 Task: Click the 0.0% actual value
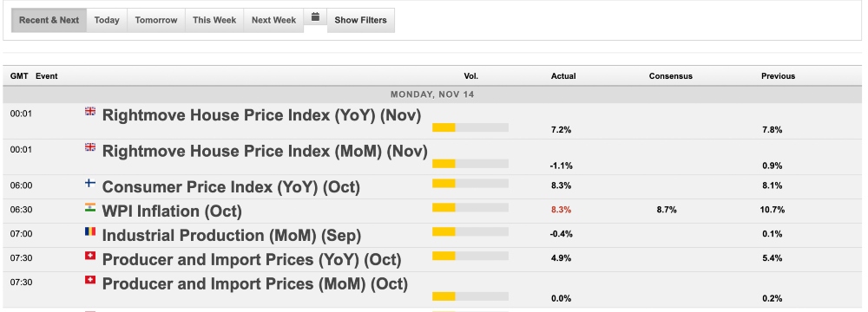(561, 299)
